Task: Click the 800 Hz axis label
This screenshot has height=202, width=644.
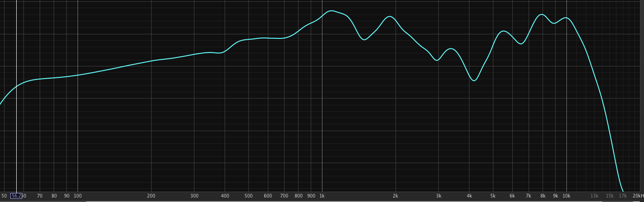Action: (x=299, y=196)
